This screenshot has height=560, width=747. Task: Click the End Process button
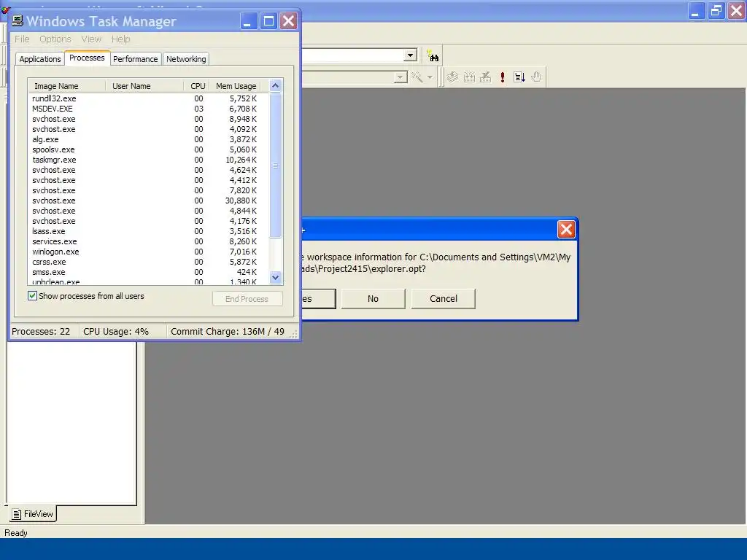tap(247, 298)
